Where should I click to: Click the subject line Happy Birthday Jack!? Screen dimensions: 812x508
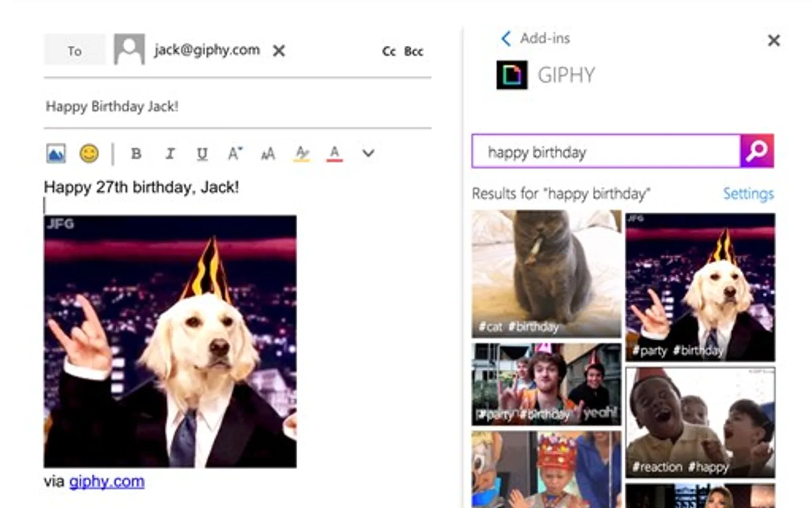(x=112, y=106)
